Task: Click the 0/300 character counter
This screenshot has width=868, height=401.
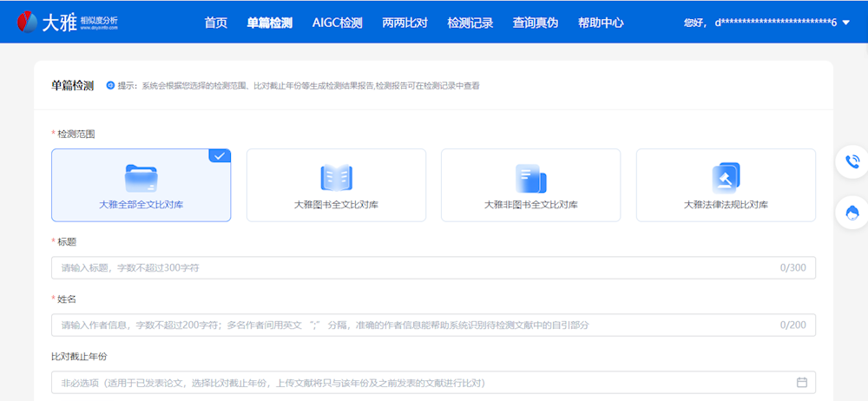Action: (792, 267)
